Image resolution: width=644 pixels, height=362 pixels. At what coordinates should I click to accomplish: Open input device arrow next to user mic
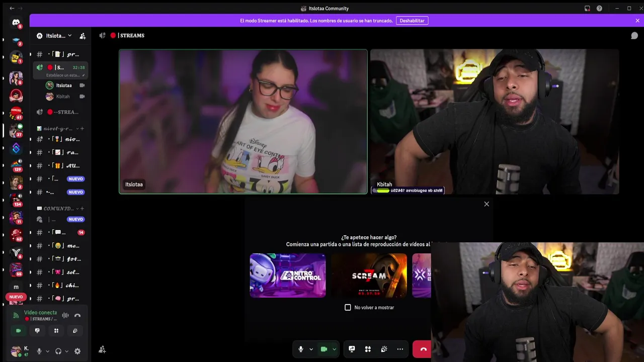(x=47, y=351)
